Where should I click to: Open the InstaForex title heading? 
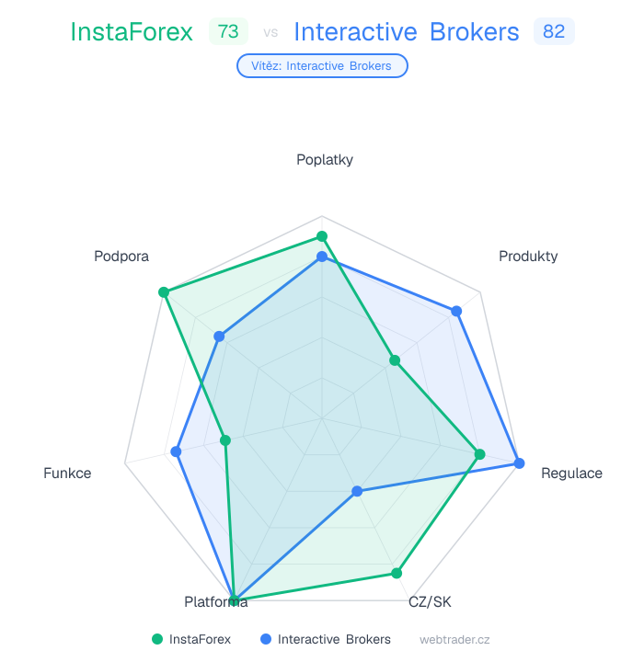coord(132,32)
